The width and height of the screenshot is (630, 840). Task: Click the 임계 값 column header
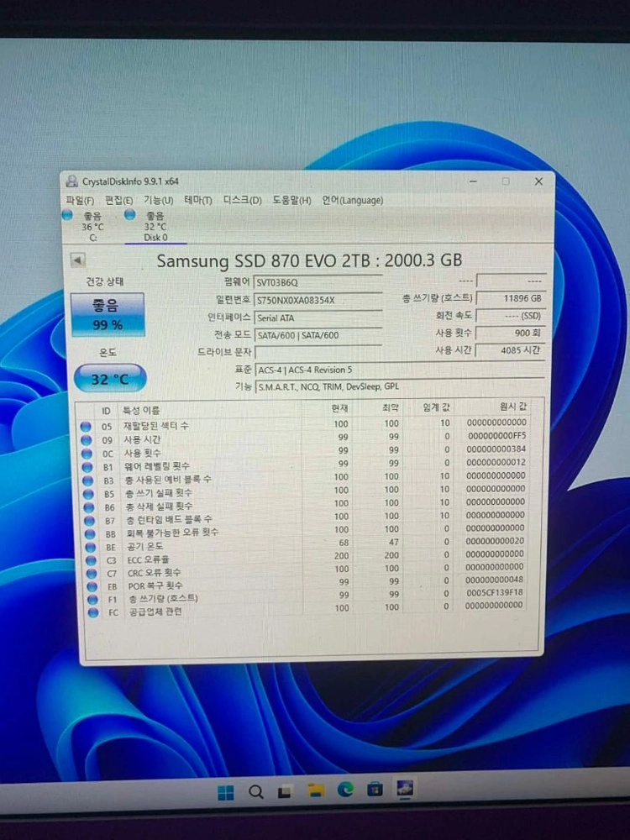click(x=437, y=407)
